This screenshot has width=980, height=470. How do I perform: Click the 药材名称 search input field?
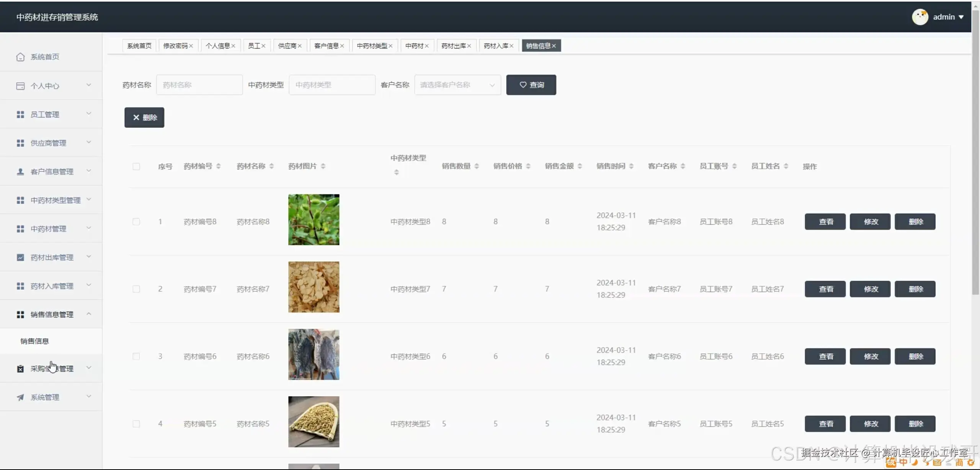199,85
